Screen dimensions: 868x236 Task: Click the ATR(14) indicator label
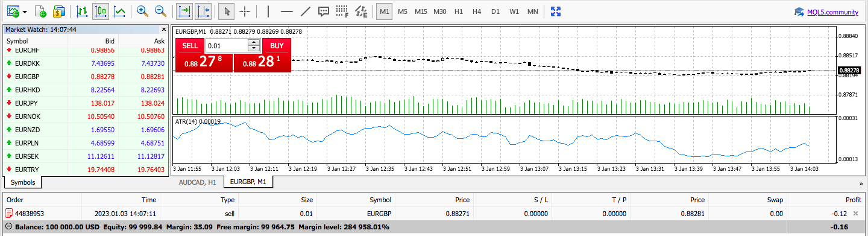coord(198,121)
